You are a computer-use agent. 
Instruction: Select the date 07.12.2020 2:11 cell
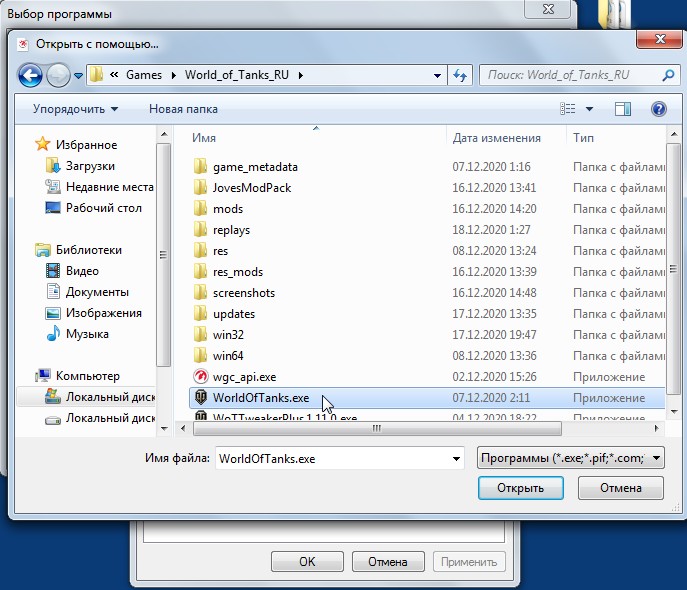(x=491, y=398)
